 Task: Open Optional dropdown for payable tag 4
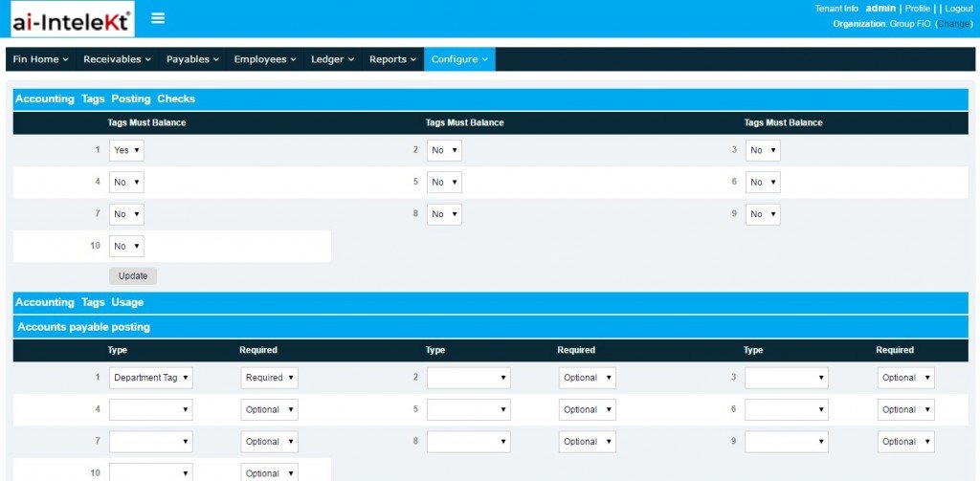click(x=269, y=410)
